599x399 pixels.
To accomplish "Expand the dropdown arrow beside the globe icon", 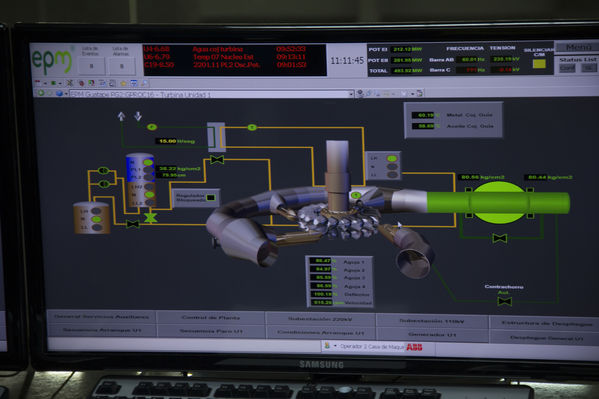I will [66, 93].
